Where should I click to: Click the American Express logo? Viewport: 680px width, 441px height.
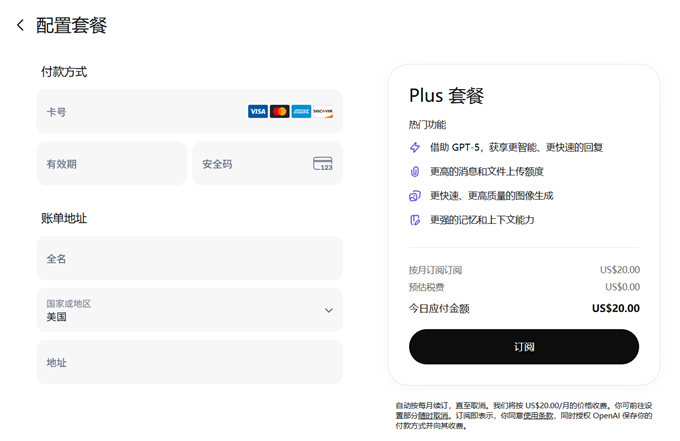click(x=301, y=112)
